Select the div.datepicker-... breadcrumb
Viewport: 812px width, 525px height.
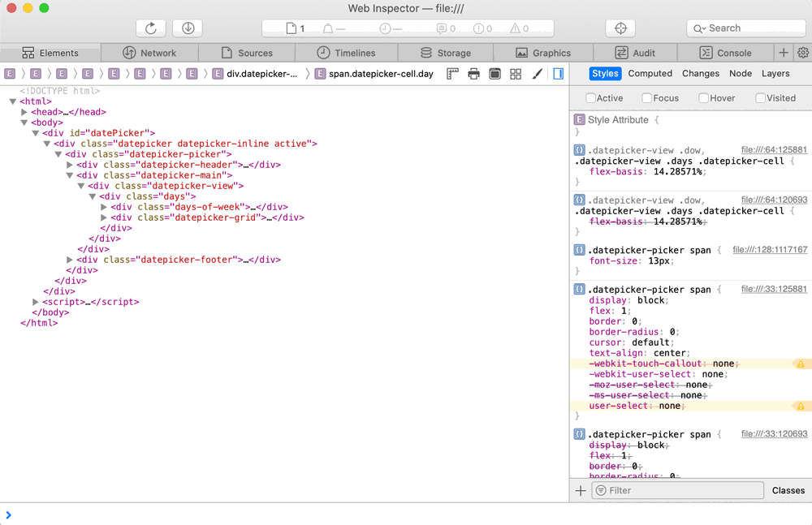pos(256,74)
